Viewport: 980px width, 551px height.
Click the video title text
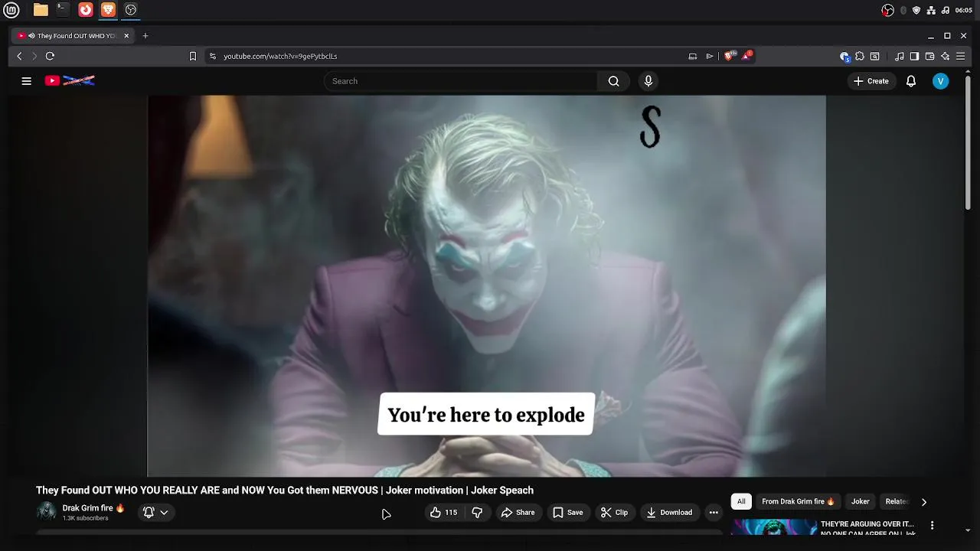285,491
